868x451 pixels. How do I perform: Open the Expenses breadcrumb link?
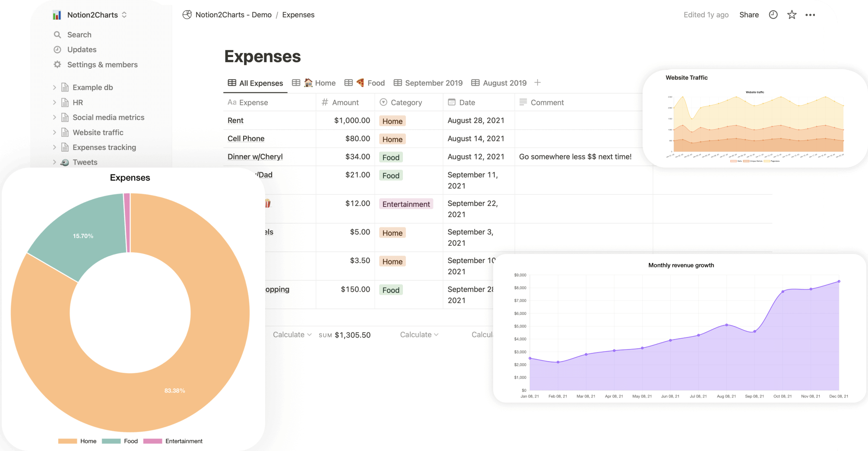click(298, 14)
